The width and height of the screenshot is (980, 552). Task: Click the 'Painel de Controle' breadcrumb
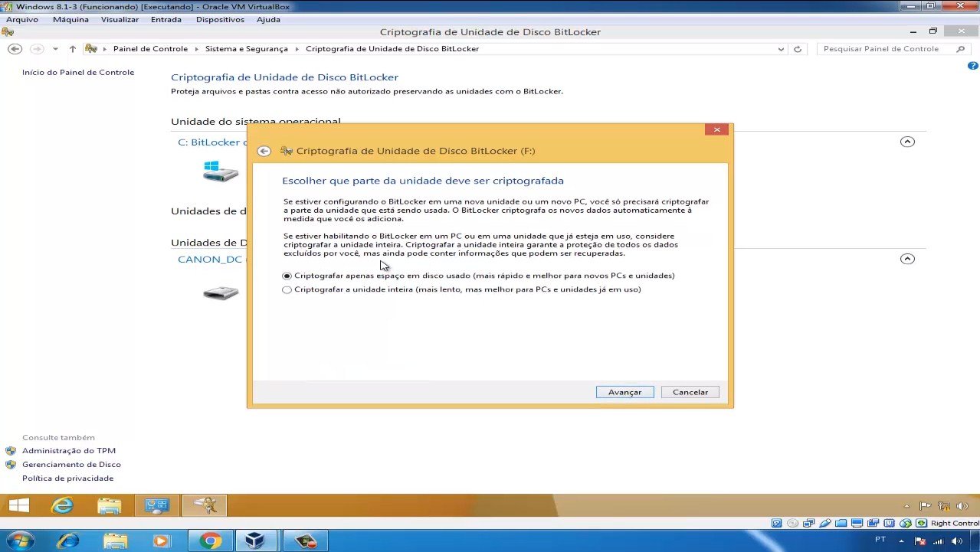click(x=150, y=49)
